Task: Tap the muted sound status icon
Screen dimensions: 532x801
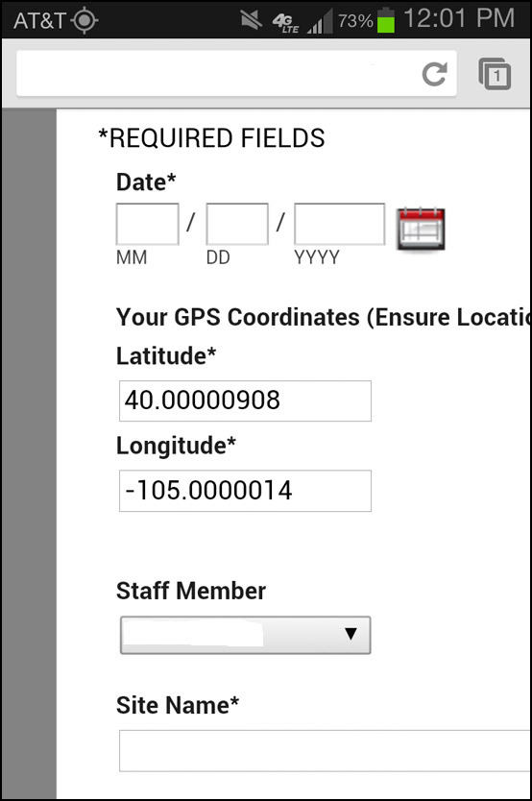Action: click(252, 20)
